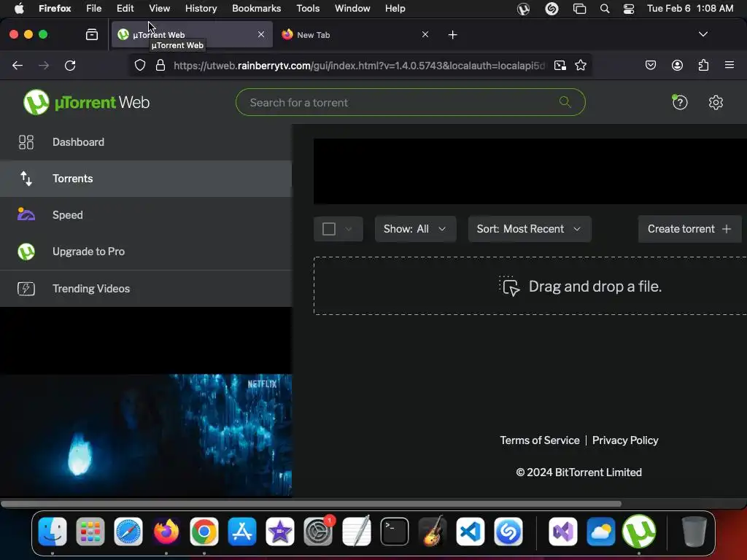The height and width of the screenshot is (560, 747).
Task: Open Google Chrome from the Dock
Action: (204, 532)
